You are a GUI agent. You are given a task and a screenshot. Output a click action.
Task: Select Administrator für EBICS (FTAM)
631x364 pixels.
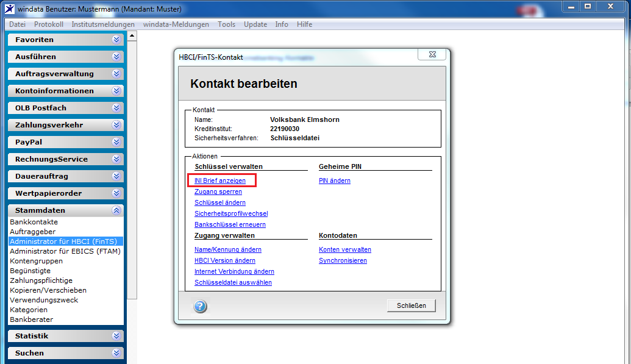[x=65, y=251]
